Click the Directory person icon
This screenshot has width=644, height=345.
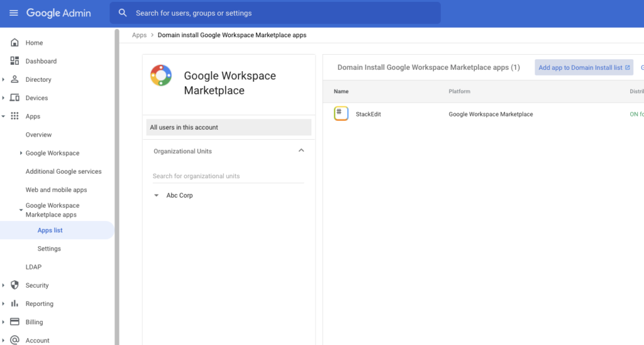(x=15, y=79)
